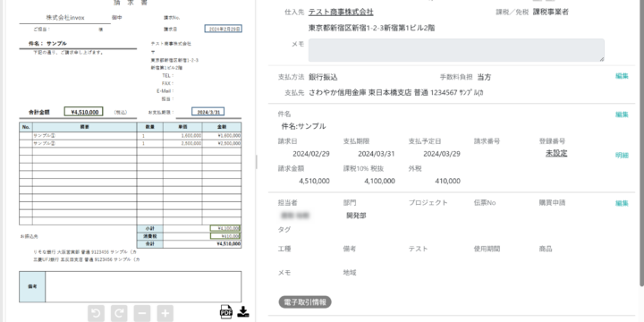Click the 備考 box in the invoice
This screenshot has width=644, height=322.
point(131,287)
